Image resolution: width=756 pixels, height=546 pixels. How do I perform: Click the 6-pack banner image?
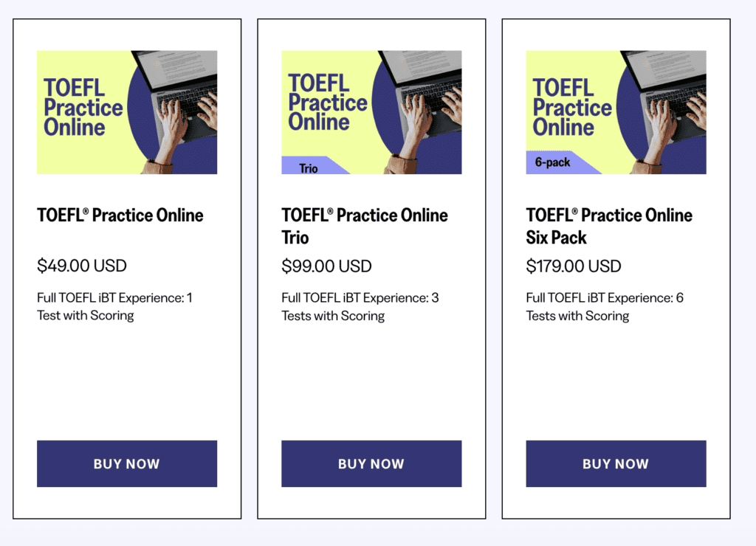pos(616,111)
